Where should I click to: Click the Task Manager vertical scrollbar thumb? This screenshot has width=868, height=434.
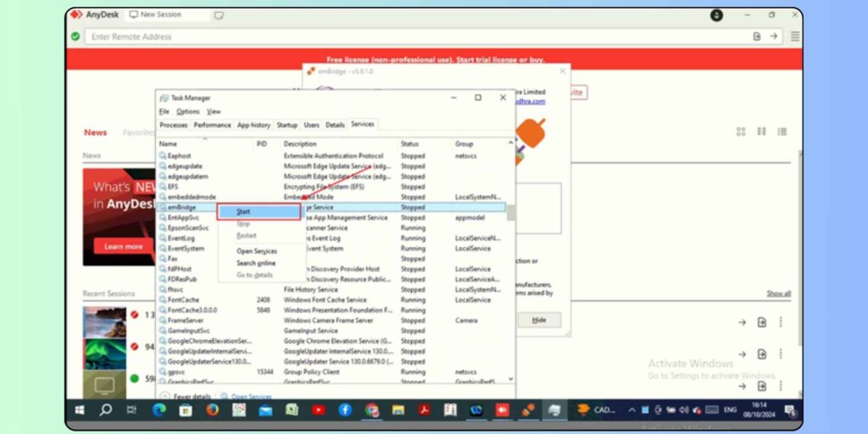point(510,213)
